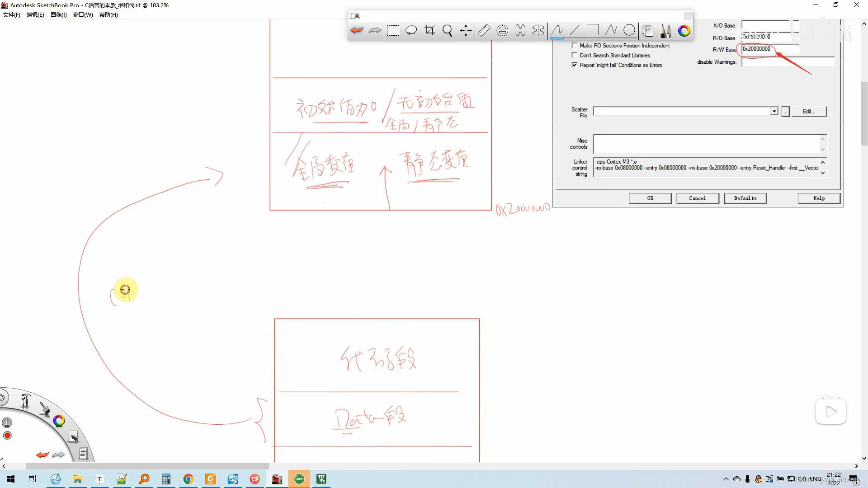Open the color wheel in the toolbar
868x488 pixels.
pyautogui.click(x=684, y=30)
